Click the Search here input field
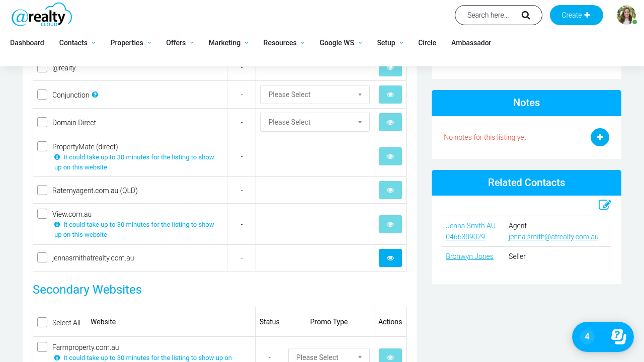The width and height of the screenshot is (644, 362). click(x=488, y=15)
